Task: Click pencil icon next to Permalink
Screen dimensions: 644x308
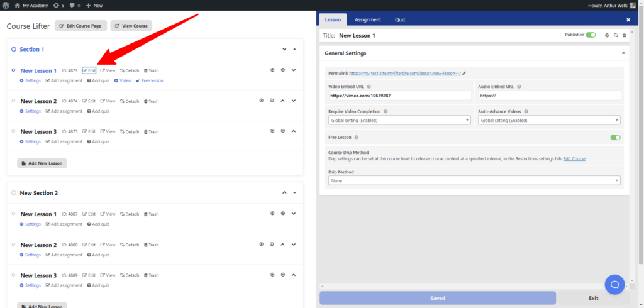Action: coord(464,73)
